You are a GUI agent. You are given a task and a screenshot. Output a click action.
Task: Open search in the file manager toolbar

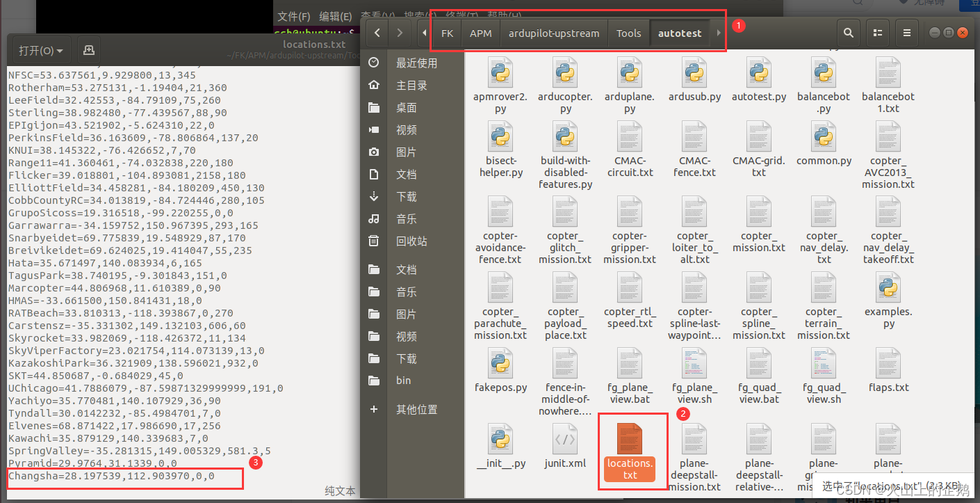849,33
